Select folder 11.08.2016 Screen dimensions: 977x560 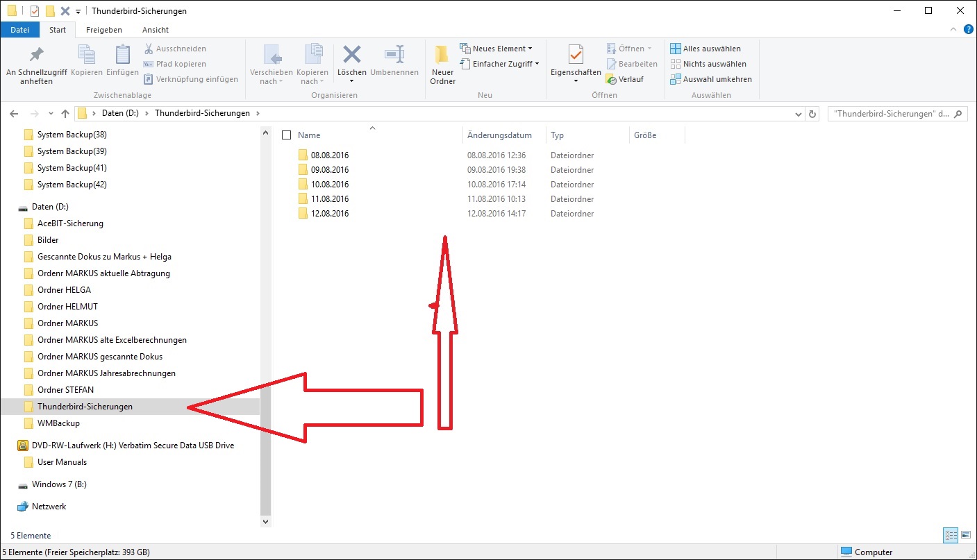click(x=330, y=199)
